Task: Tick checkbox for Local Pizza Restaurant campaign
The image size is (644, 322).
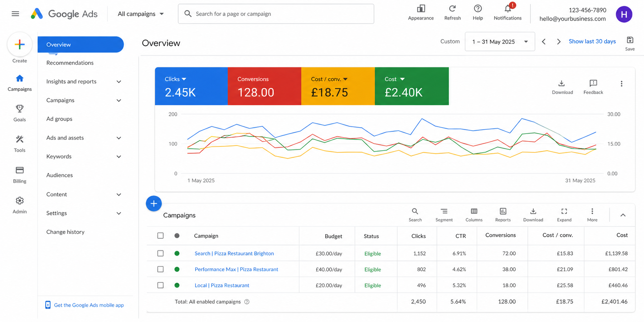Action: [160, 285]
